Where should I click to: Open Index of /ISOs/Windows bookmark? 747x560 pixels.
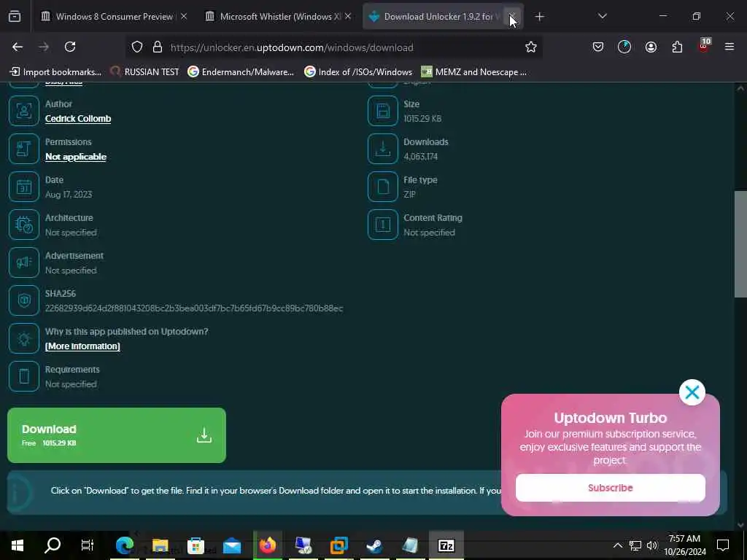pos(358,72)
